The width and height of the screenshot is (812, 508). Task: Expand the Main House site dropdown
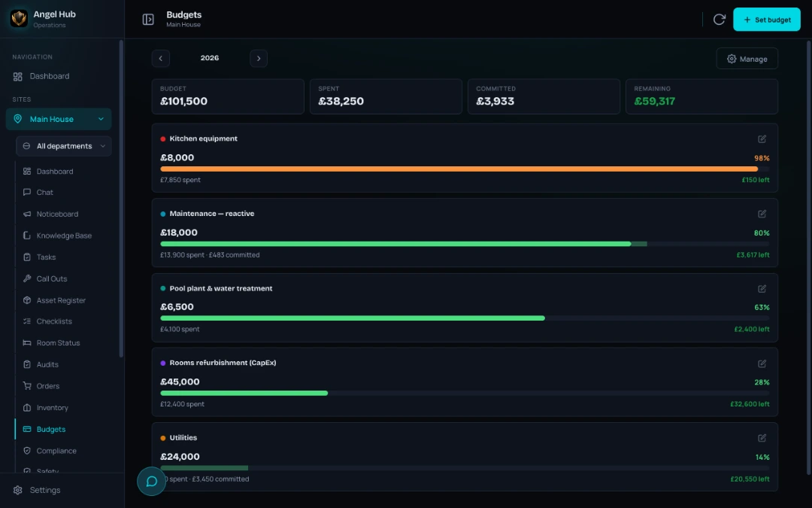pyautogui.click(x=59, y=119)
